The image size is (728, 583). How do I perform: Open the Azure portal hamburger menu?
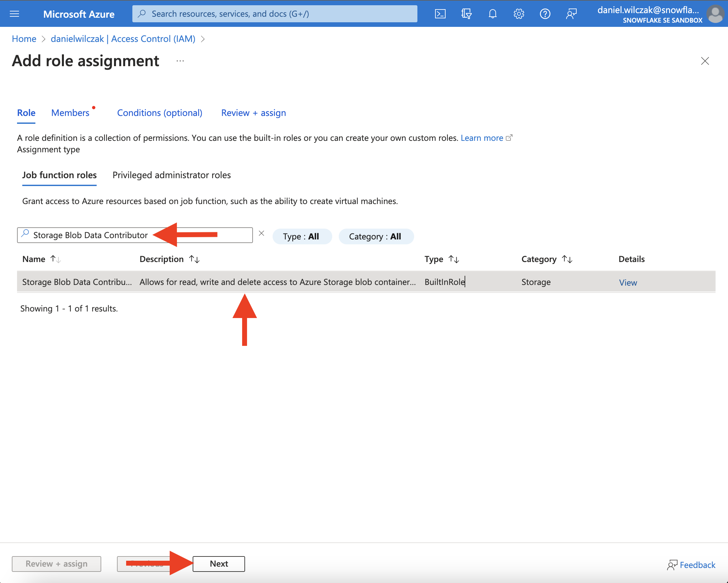(x=14, y=14)
